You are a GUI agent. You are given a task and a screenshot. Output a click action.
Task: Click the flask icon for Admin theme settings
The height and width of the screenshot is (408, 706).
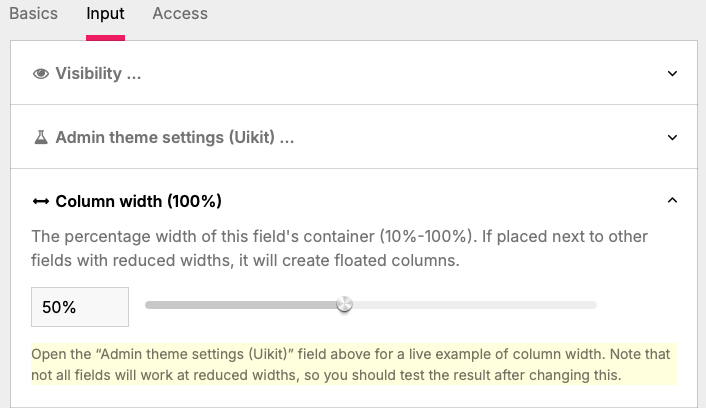coord(41,137)
